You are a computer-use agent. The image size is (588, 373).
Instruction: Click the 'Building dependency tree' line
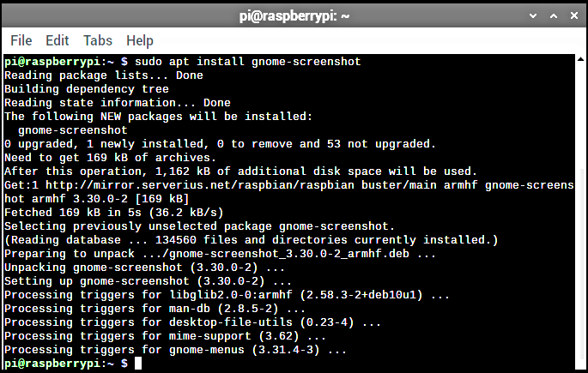click(87, 89)
